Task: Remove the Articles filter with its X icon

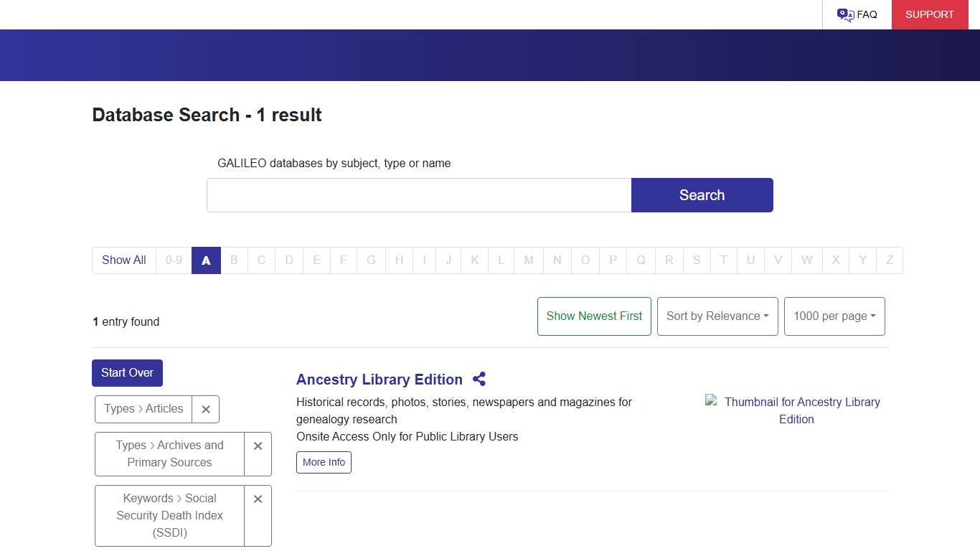Action: coord(206,409)
